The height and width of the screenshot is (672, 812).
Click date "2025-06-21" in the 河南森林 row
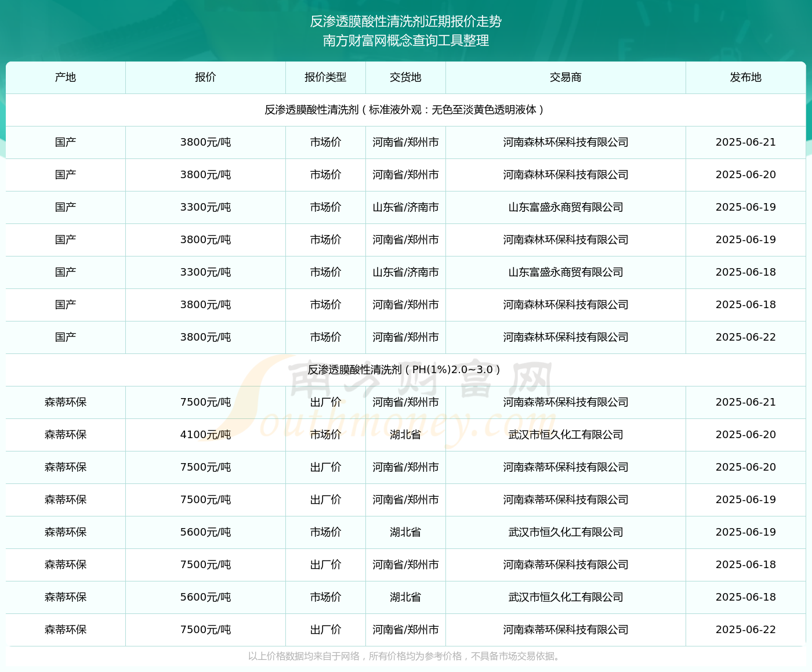745,142
